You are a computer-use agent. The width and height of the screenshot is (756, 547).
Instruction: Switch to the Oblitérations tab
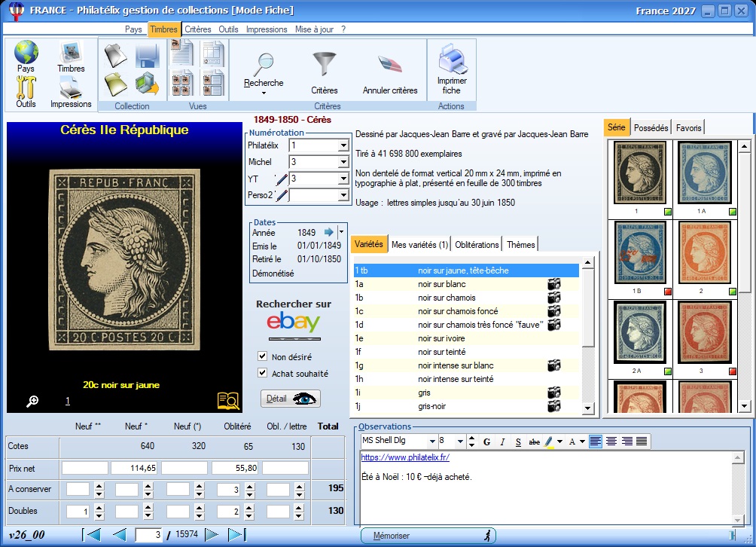[x=477, y=245]
